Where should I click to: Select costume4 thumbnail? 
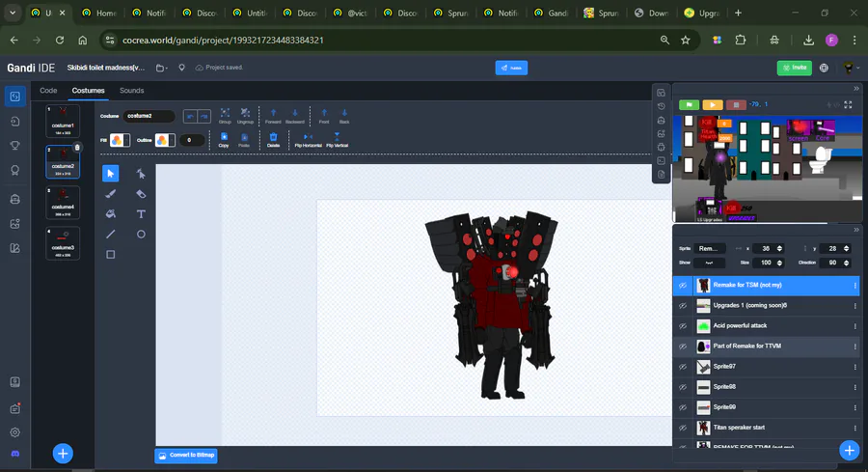(63, 202)
